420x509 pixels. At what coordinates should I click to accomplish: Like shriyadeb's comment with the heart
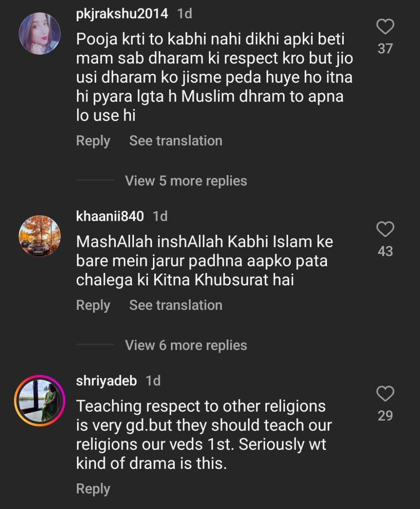[385, 394]
